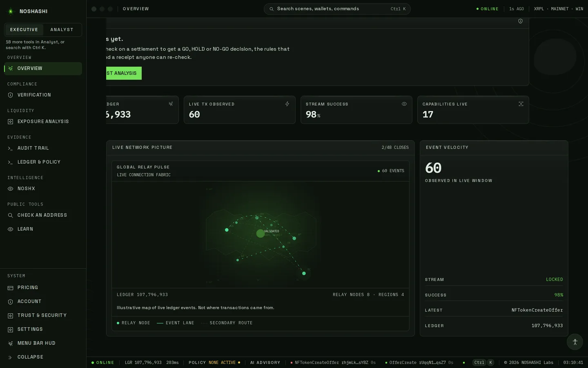Open Pricing page
Viewport: 588px width, 368px height.
pos(43,288)
